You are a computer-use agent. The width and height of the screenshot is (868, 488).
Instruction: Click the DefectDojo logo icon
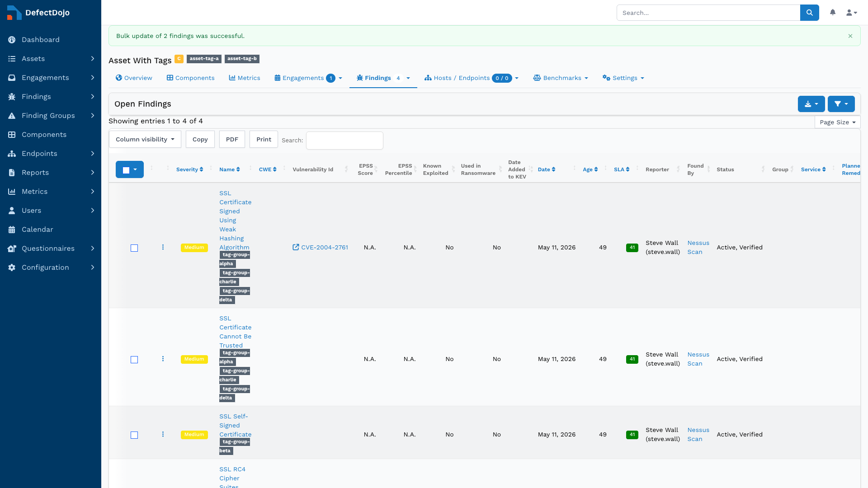14,13
